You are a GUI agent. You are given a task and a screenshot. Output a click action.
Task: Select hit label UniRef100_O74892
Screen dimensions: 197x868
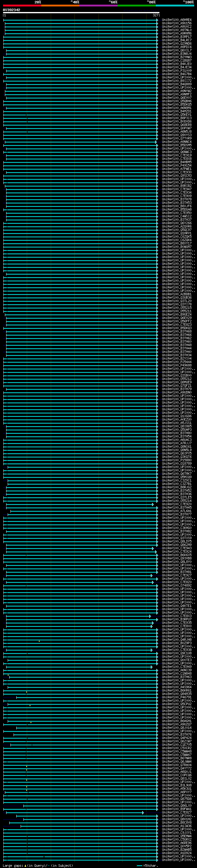[177, 586]
